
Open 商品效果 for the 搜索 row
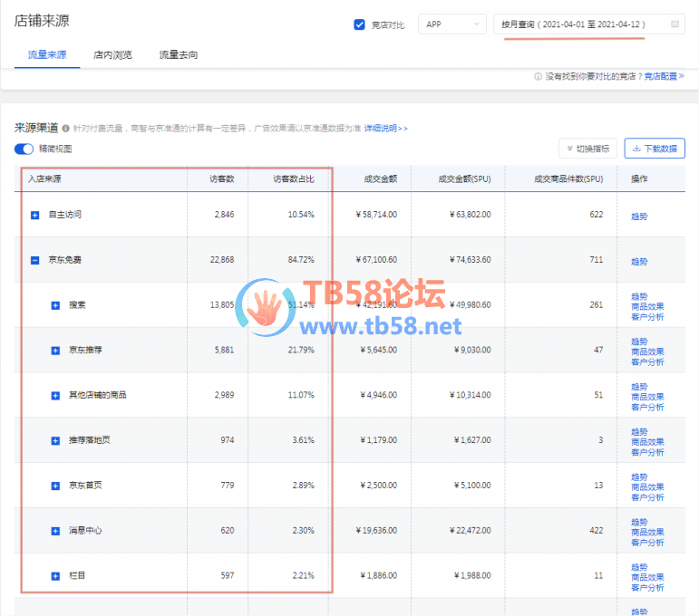tap(647, 306)
